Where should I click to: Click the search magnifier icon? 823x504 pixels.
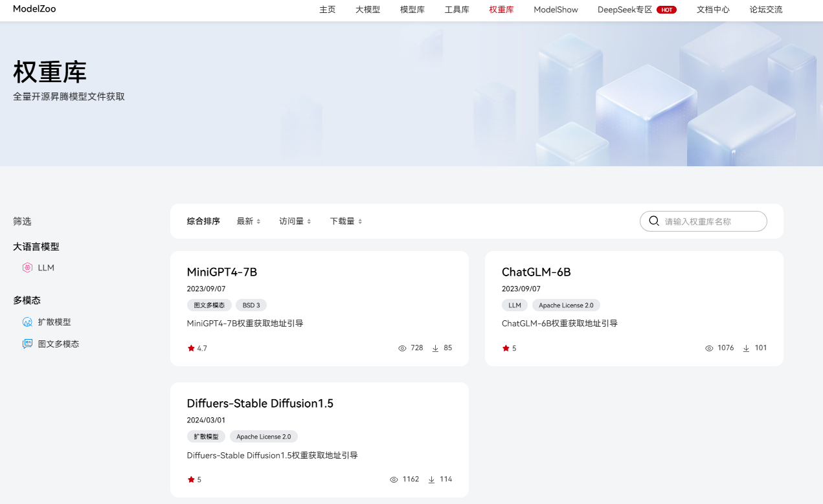(x=654, y=221)
